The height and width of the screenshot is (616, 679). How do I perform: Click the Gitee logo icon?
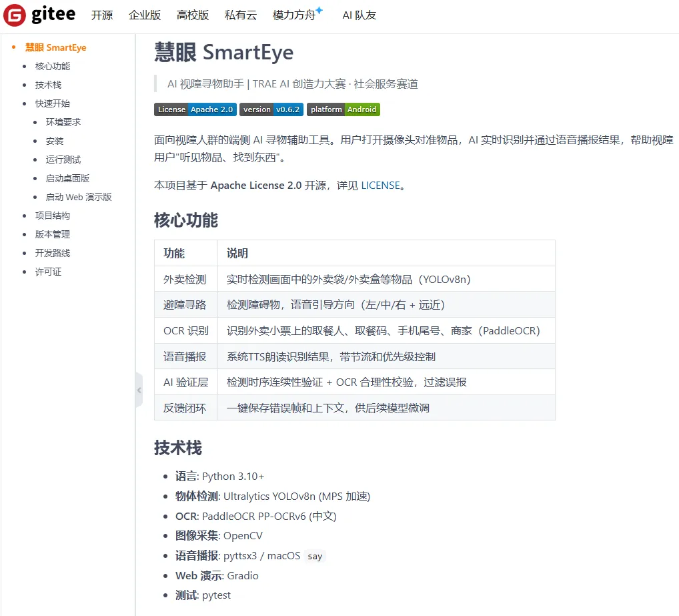(15, 15)
